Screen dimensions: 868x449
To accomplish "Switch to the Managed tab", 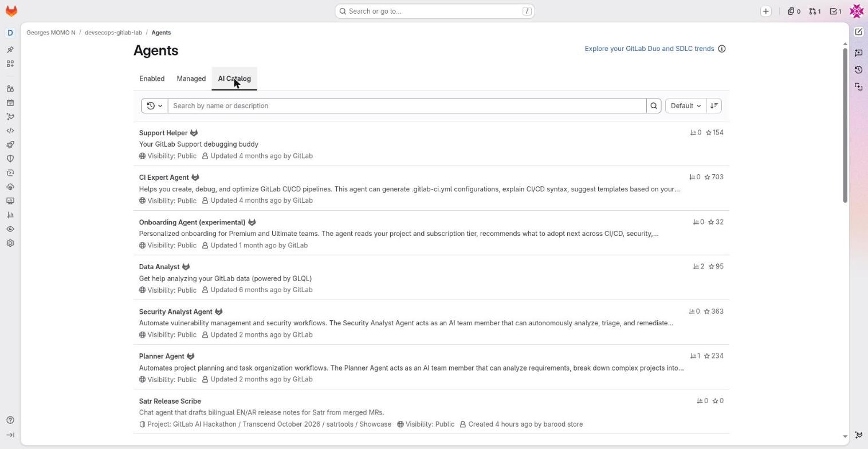I will pos(191,79).
